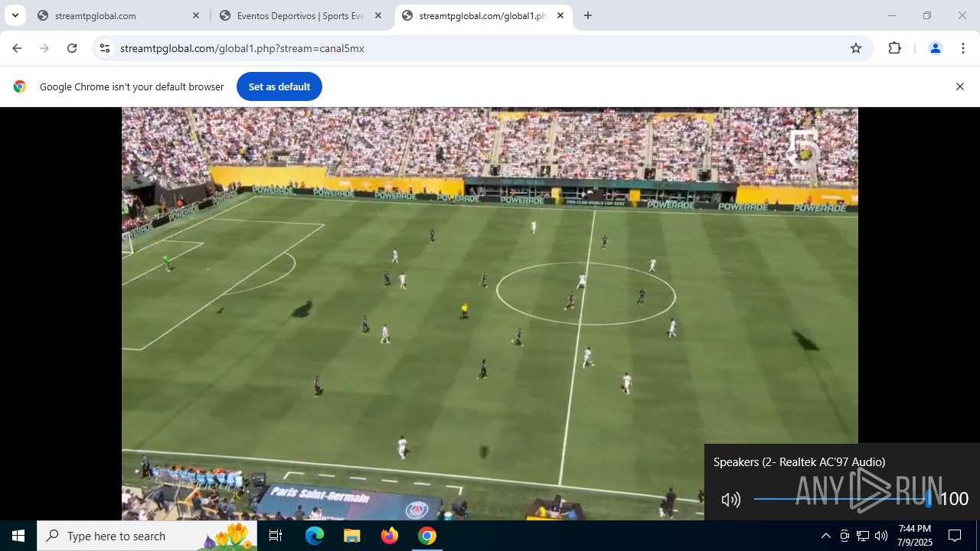Dismiss the default browser notification bar
The width and height of the screenshot is (980, 551).
959,86
